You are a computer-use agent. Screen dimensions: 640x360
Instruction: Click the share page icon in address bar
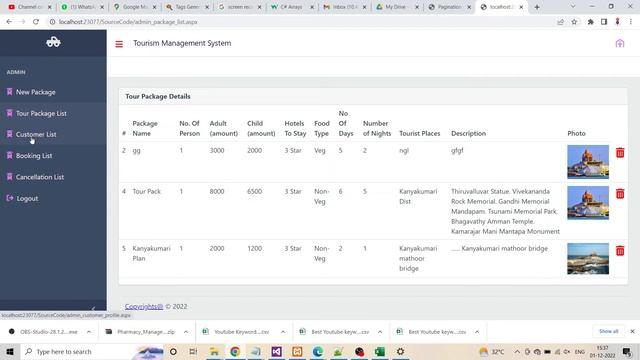(560, 22)
